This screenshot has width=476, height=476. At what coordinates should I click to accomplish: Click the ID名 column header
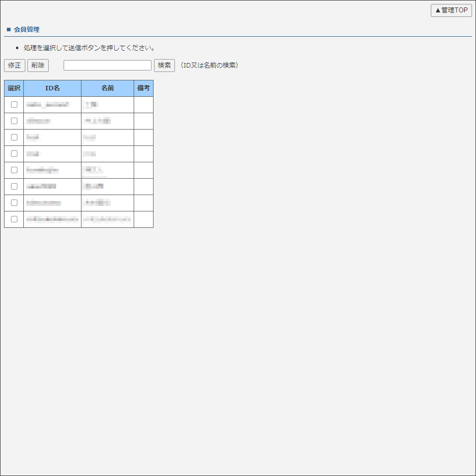coord(52,88)
